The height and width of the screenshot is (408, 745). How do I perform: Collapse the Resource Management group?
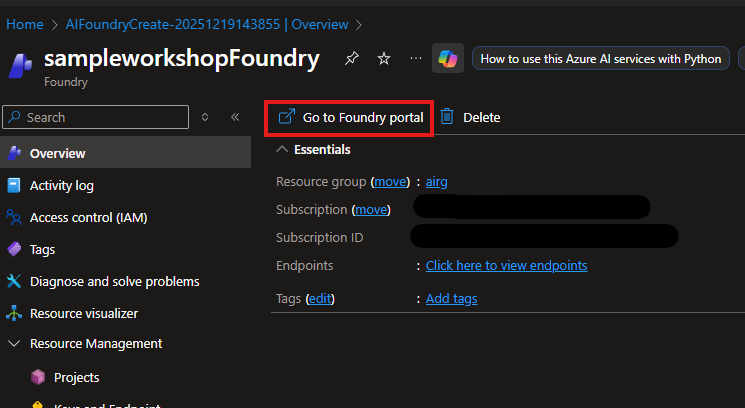[14, 343]
